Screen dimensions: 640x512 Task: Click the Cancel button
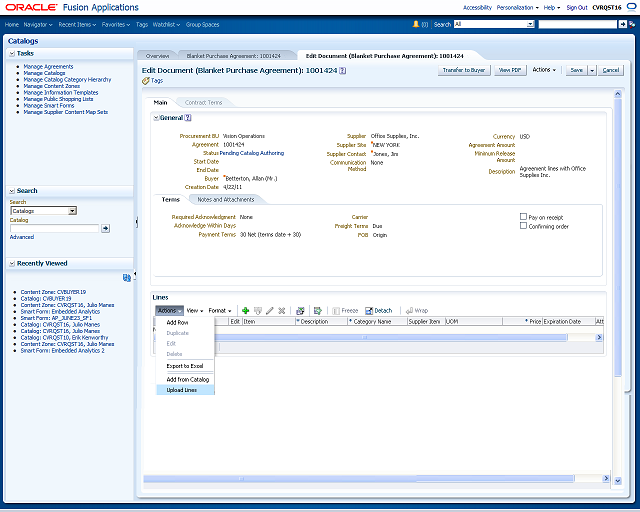[611, 70]
